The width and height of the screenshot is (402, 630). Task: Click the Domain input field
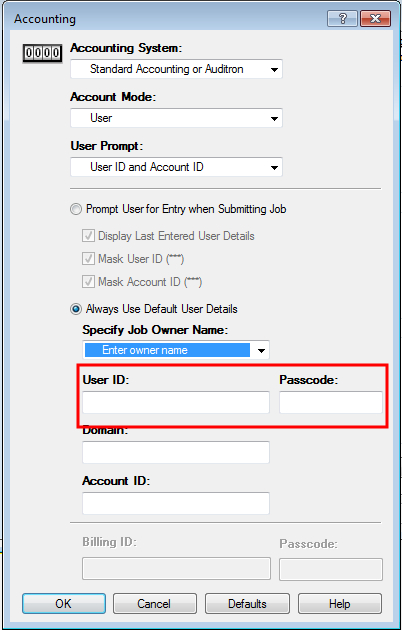click(x=176, y=452)
